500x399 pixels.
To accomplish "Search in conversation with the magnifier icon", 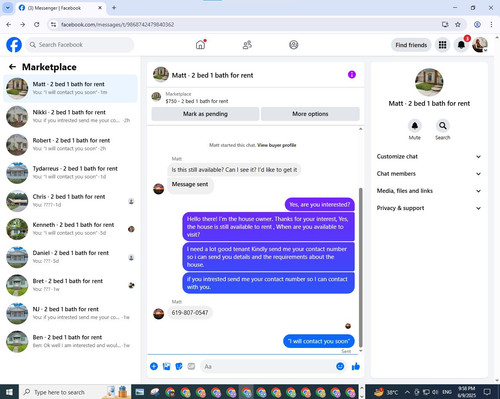I will 443,126.
